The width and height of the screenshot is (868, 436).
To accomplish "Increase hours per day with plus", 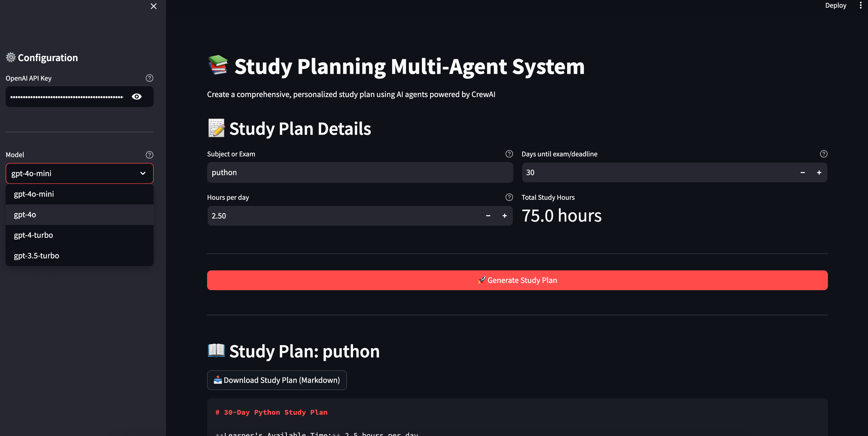I will (x=504, y=216).
